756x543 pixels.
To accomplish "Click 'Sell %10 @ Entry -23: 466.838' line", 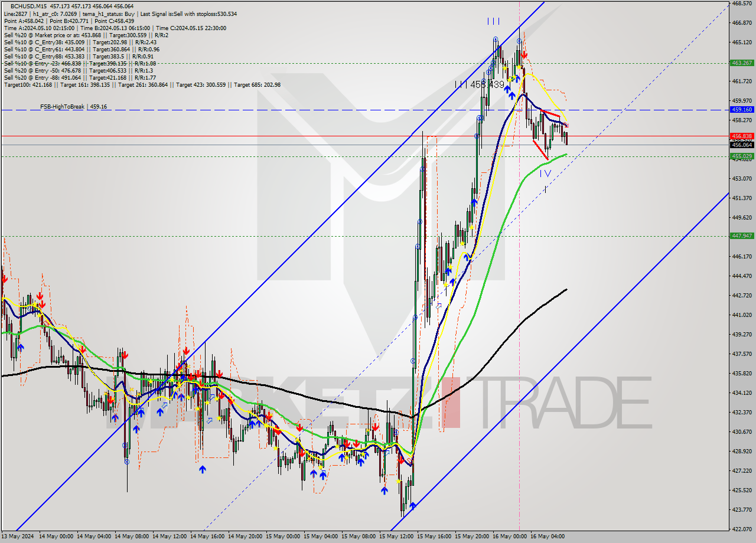I will [80, 63].
